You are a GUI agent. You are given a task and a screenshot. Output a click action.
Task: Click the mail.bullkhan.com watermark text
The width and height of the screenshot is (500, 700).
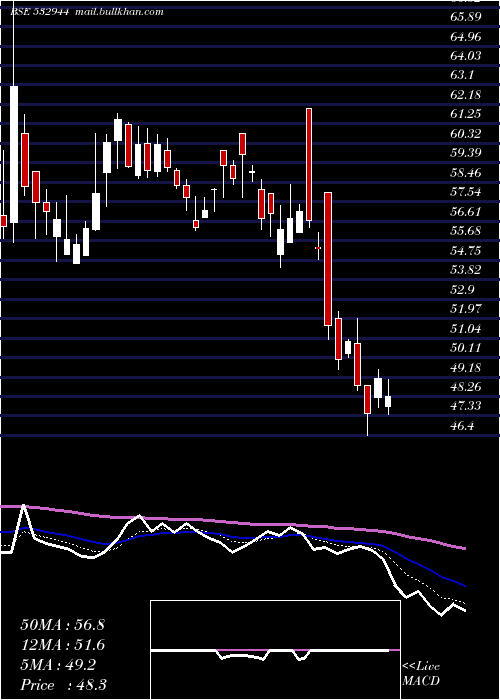[119, 12]
